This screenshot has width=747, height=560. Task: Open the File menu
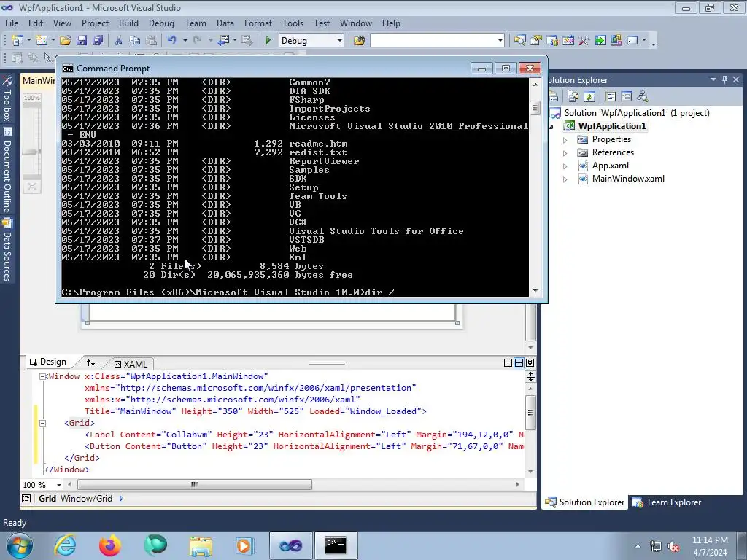point(12,23)
